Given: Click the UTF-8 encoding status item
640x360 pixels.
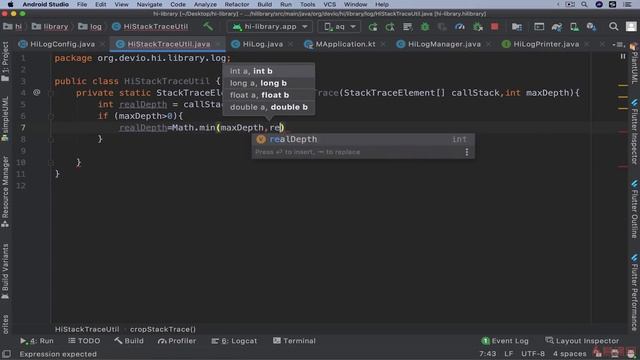Looking at the screenshot, I should (533, 354).
